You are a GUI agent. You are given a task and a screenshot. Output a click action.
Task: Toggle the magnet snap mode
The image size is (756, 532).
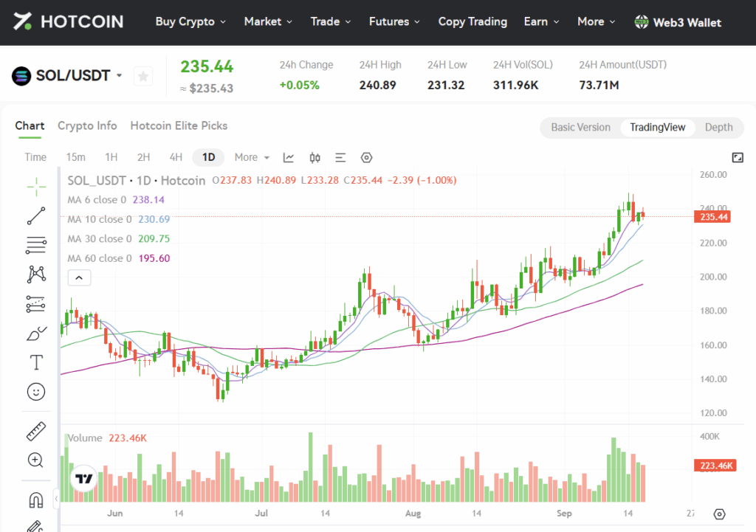coord(36,500)
